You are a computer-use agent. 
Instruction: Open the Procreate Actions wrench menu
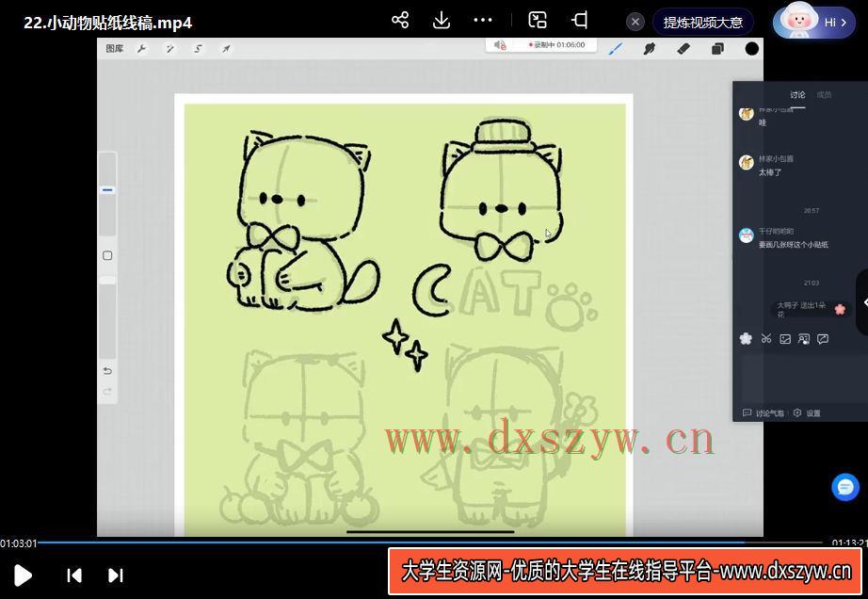(142, 49)
